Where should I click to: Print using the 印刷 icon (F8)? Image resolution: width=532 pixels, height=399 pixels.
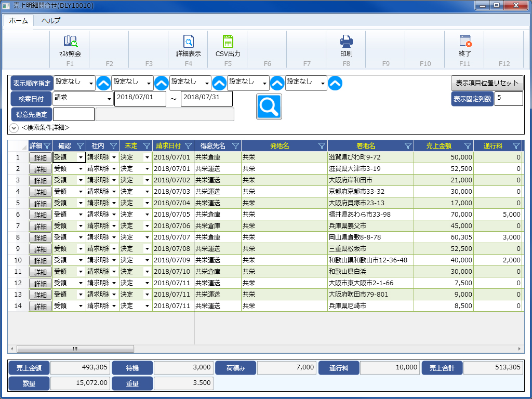click(346, 46)
